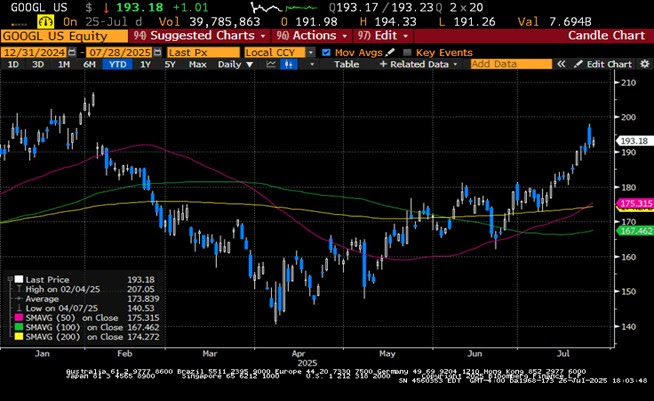Enable the Key Events checkbox
Image resolution: width=654 pixels, height=401 pixels.
point(407,52)
